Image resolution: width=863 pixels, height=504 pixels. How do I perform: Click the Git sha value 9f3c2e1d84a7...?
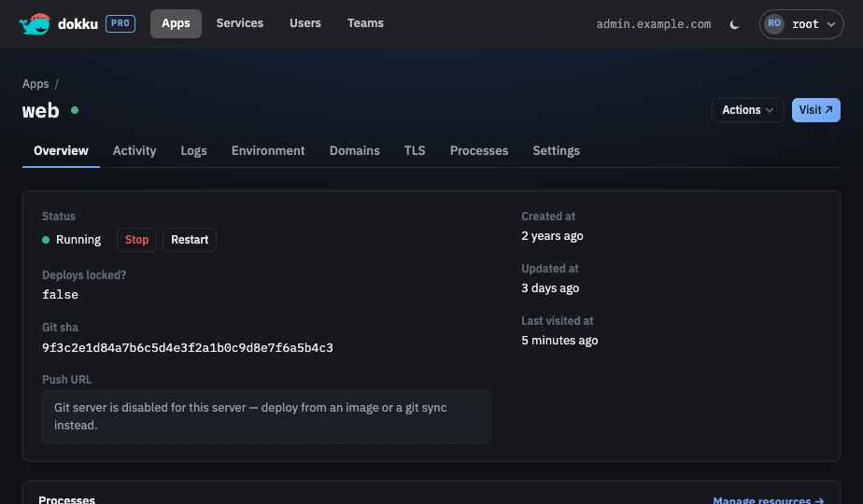(188, 348)
